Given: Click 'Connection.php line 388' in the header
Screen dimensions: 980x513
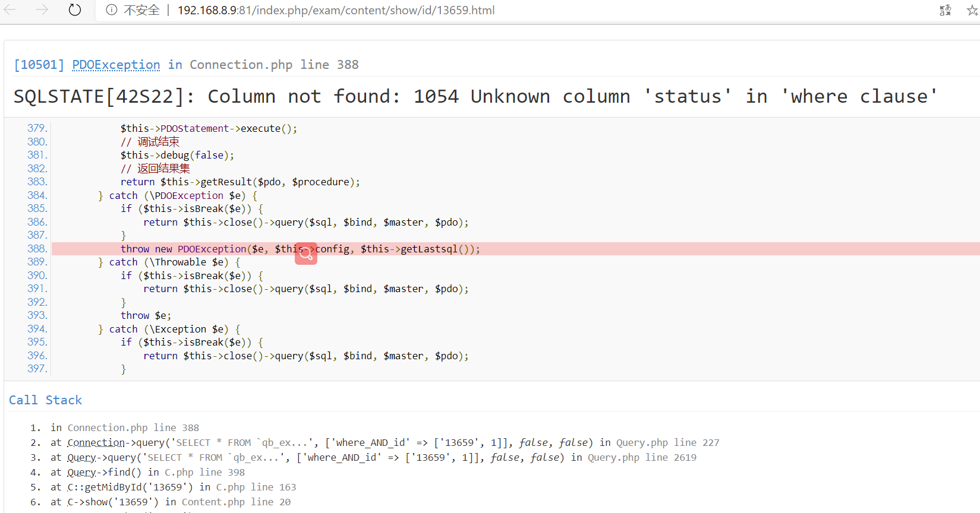Looking at the screenshot, I should (x=274, y=65).
